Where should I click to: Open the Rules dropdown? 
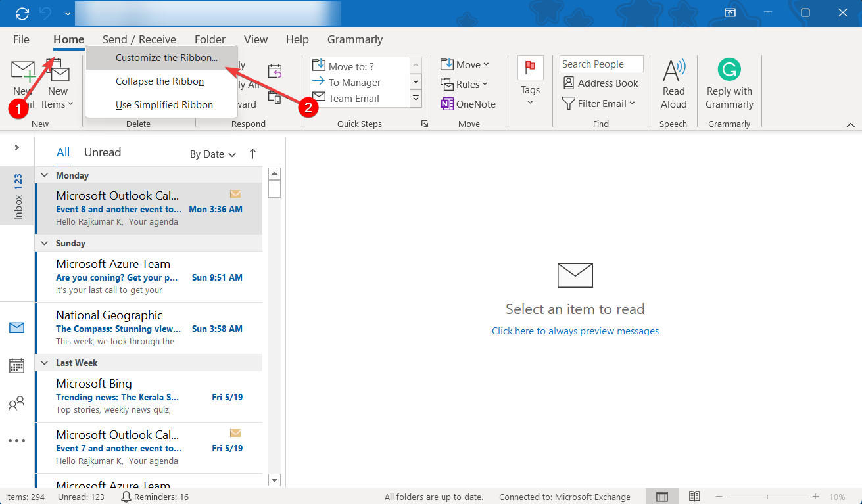pos(464,84)
